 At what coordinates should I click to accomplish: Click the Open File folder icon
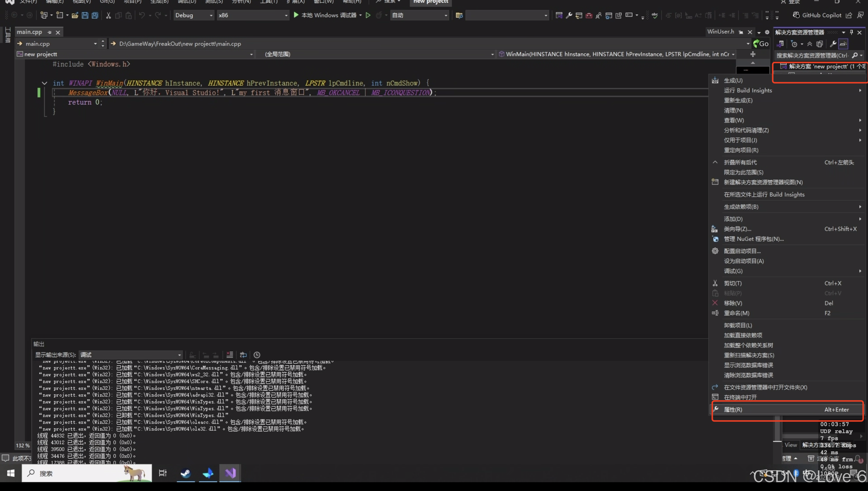75,15
